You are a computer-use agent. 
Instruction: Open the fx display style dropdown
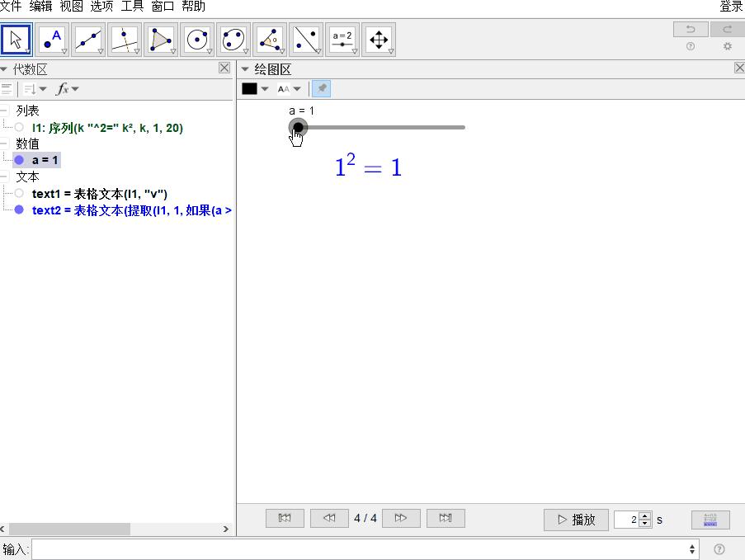pyautogui.click(x=67, y=89)
